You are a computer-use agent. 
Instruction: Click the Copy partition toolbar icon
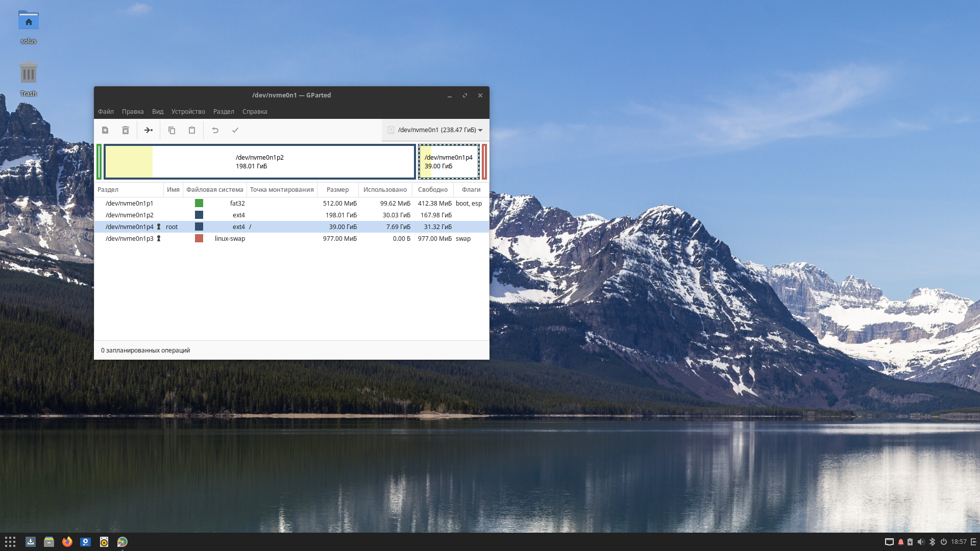(171, 130)
